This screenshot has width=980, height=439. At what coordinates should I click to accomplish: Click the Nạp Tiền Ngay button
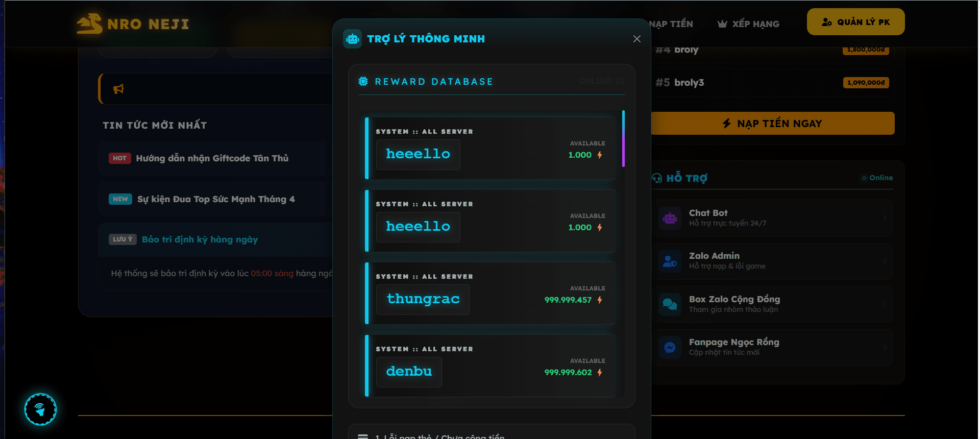tap(772, 124)
